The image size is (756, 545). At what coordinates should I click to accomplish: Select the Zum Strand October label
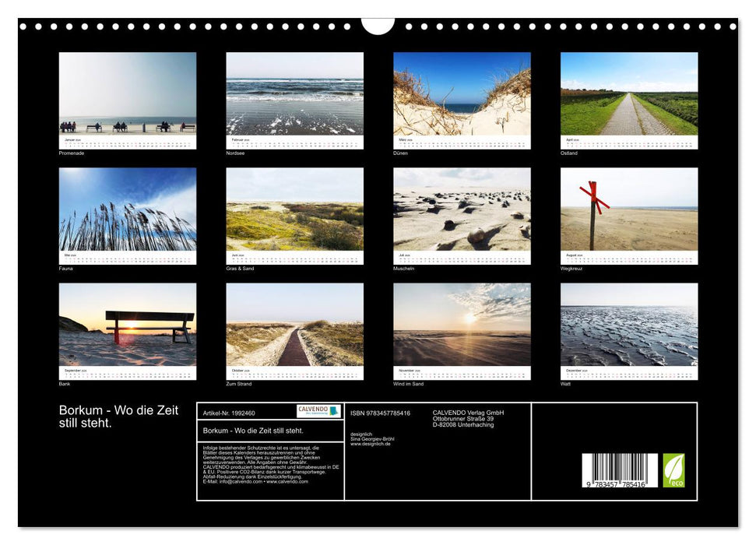[x=234, y=384]
